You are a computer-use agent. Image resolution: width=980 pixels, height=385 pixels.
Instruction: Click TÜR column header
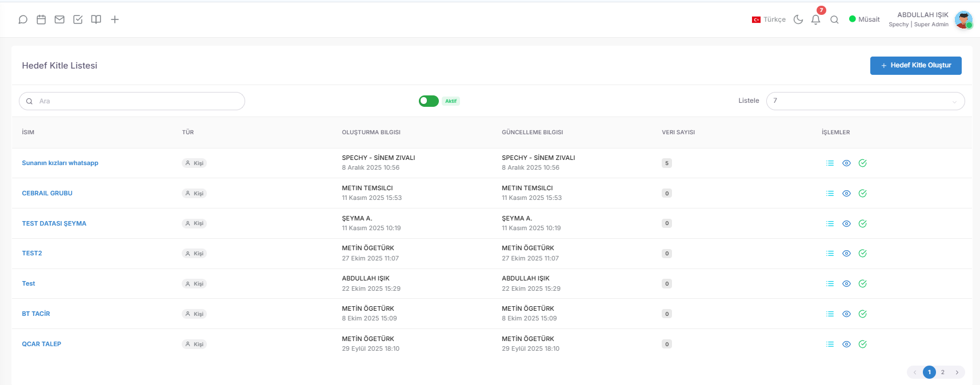tap(188, 133)
